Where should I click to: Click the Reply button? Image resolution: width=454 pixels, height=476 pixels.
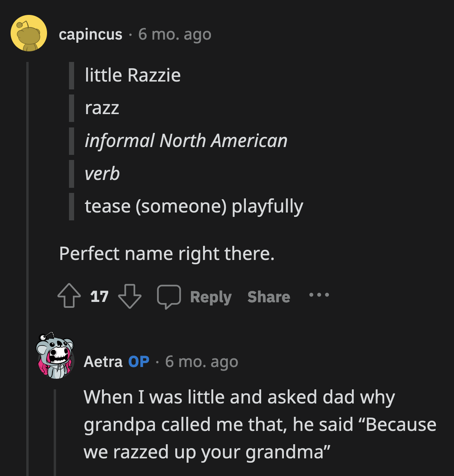(211, 297)
